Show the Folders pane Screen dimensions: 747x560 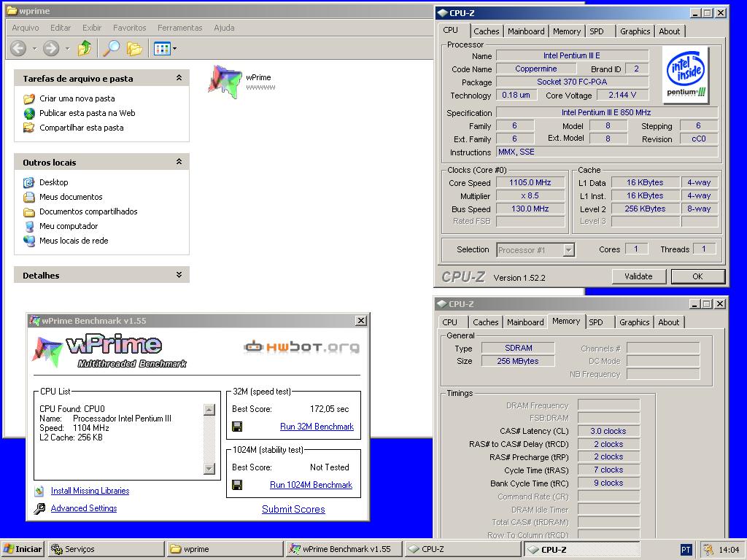click(134, 48)
